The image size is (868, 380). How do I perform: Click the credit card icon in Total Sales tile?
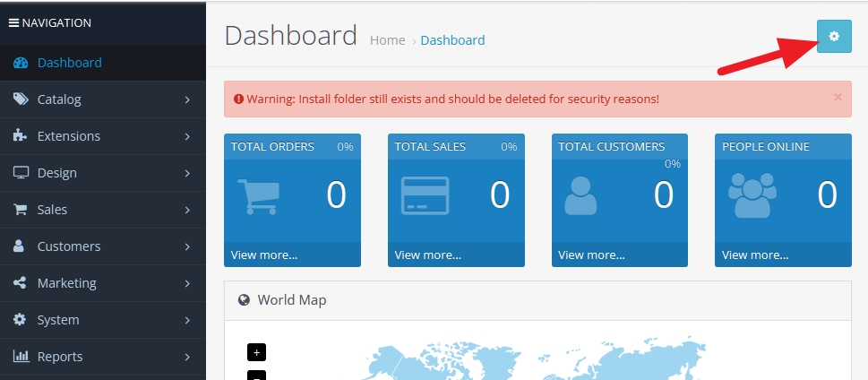tap(425, 195)
